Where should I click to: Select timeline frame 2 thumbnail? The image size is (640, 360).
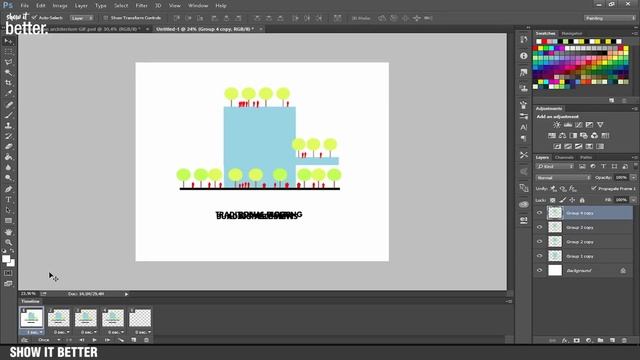[58, 318]
